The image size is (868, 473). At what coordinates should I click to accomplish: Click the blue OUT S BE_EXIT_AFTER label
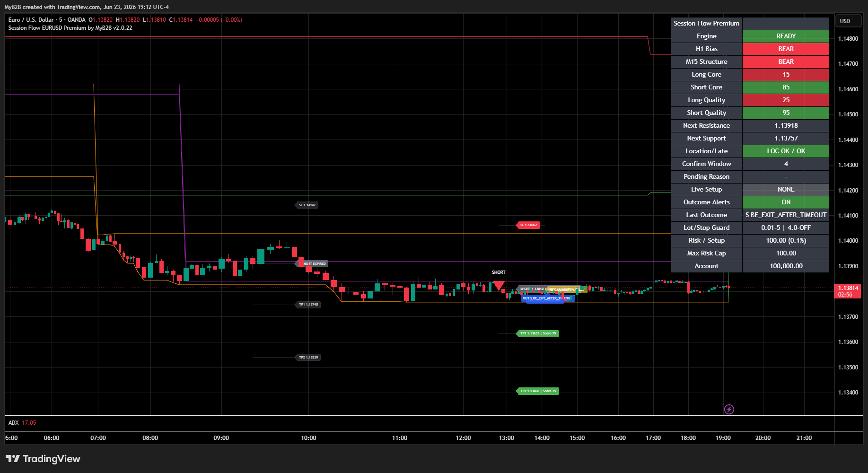[x=547, y=298]
